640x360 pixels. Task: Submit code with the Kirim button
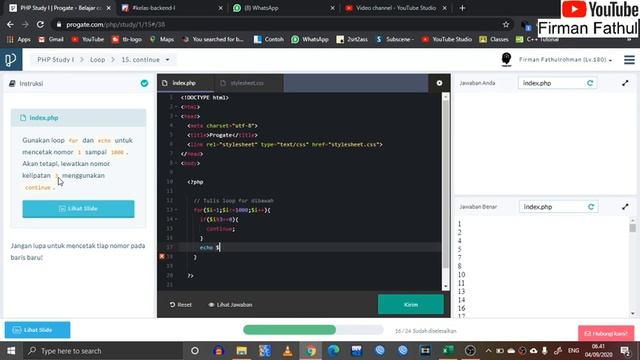click(411, 304)
